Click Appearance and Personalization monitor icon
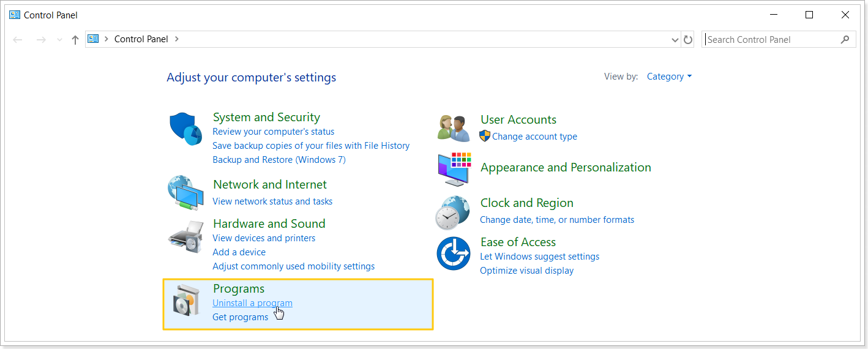Image resolution: width=868 pixels, height=349 pixels. click(454, 170)
